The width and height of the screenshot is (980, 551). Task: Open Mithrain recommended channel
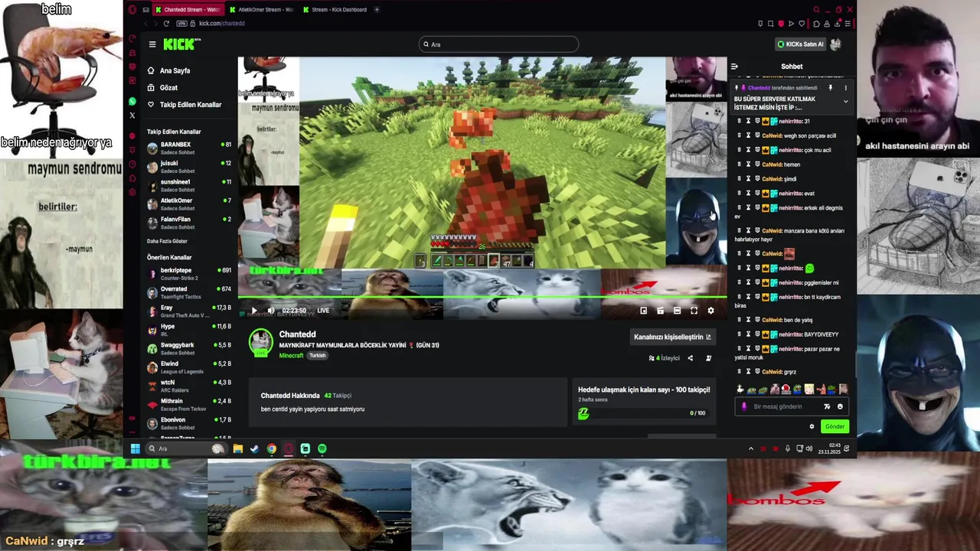point(189,404)
